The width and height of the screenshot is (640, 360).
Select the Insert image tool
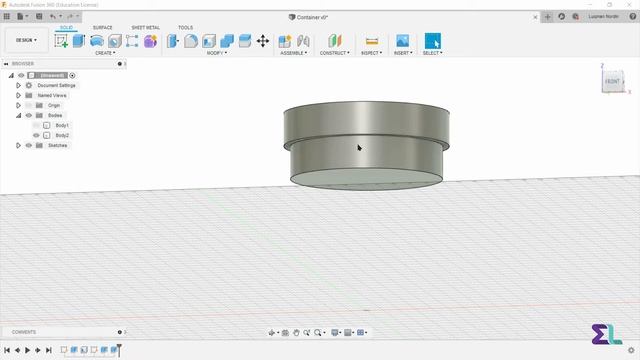402,41
